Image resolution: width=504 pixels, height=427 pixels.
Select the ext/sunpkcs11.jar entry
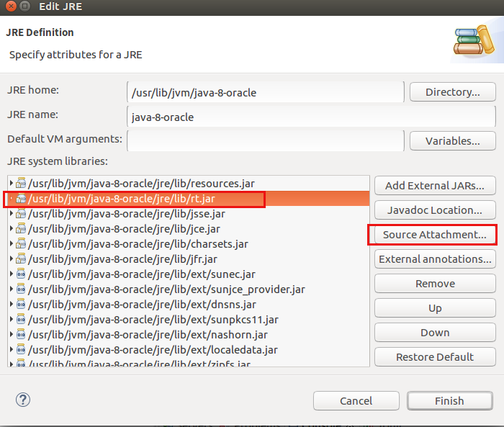pos(189,319)
